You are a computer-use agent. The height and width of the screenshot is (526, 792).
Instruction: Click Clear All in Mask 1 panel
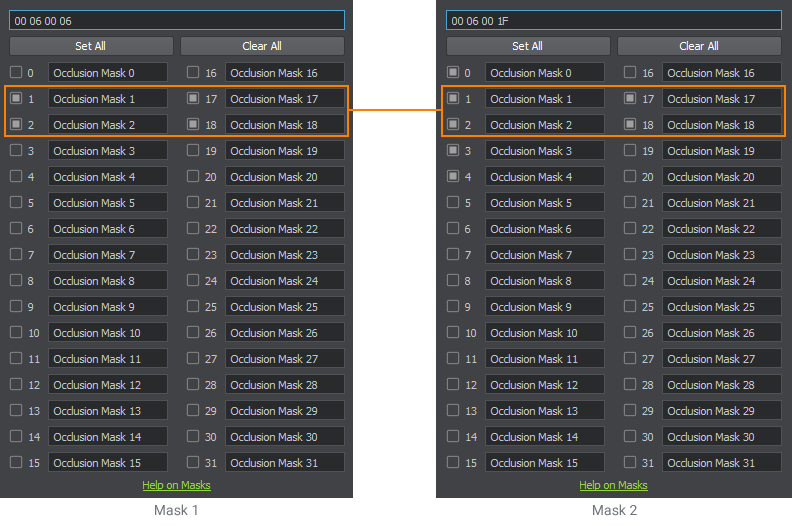(262, 46)
